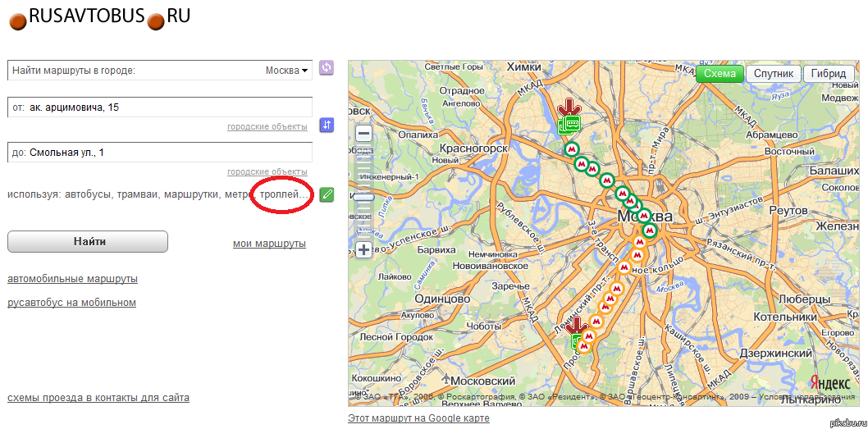Open the Москва city dropdown
This screenshot has height=429, width=868.
(x=286, y=71)
